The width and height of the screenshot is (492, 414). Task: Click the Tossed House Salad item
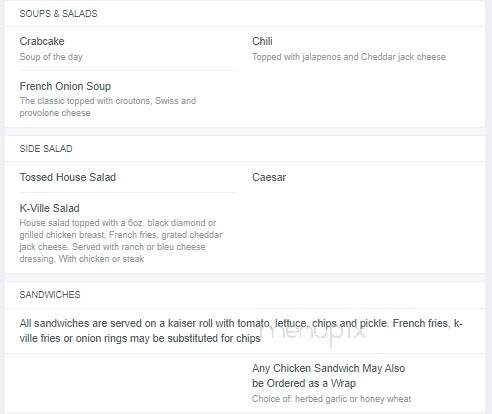click(68, 177)
